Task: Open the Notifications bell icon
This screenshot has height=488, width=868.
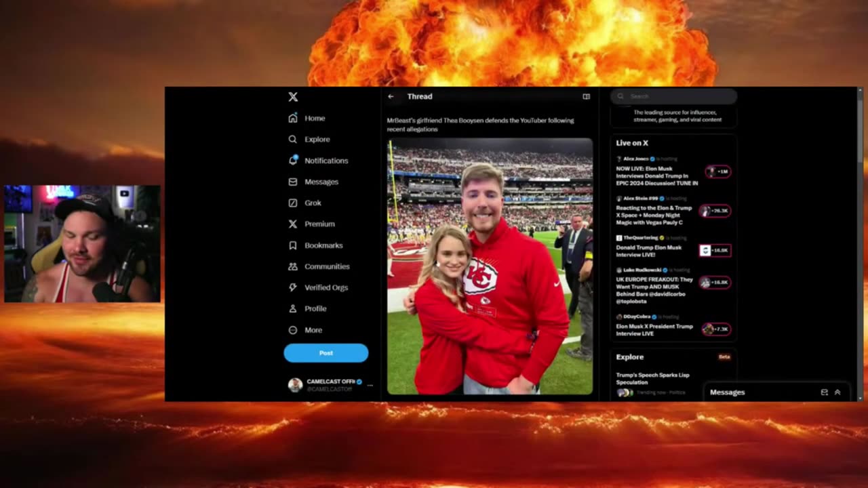Action: tap(293, 160)
